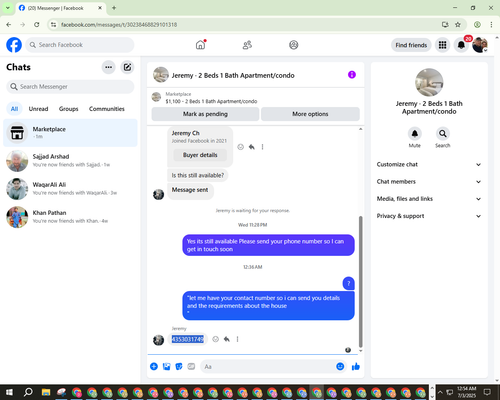Select the Unread chats filter tab
Screen dimensions: 500x400
(38, 109)
